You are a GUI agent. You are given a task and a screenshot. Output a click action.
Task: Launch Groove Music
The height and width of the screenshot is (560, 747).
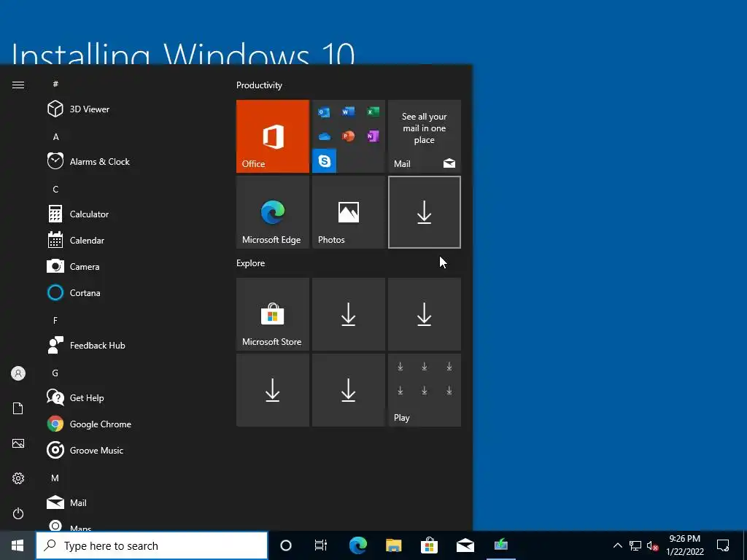click(128, 450)
